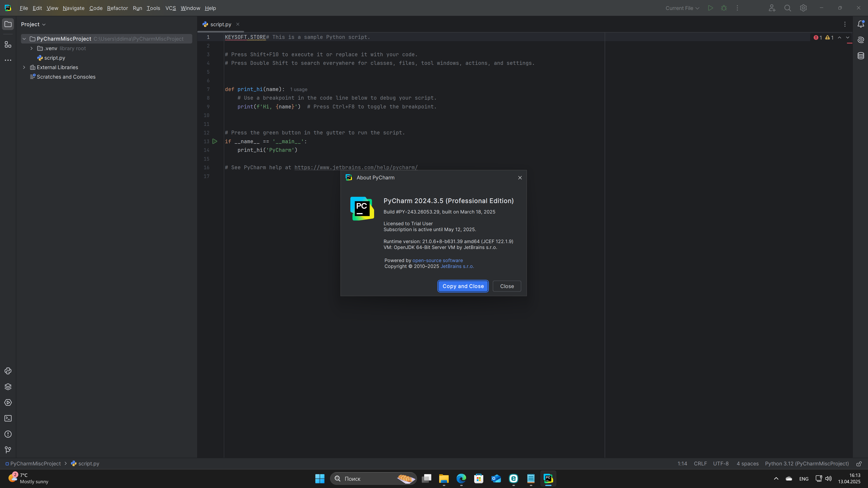This screenshot has width=868, height=488.
Task: Close the script.py editor tab
Action: point(238,24)
